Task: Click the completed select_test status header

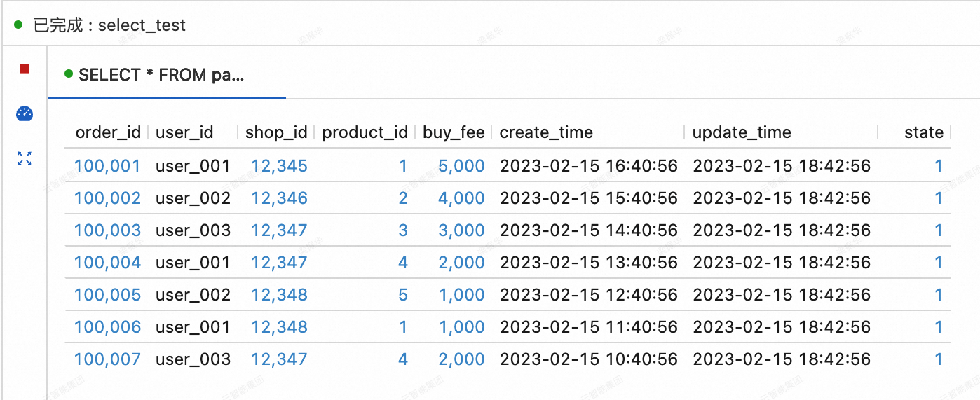Action: pyautogui.click(x=109, y=26)
